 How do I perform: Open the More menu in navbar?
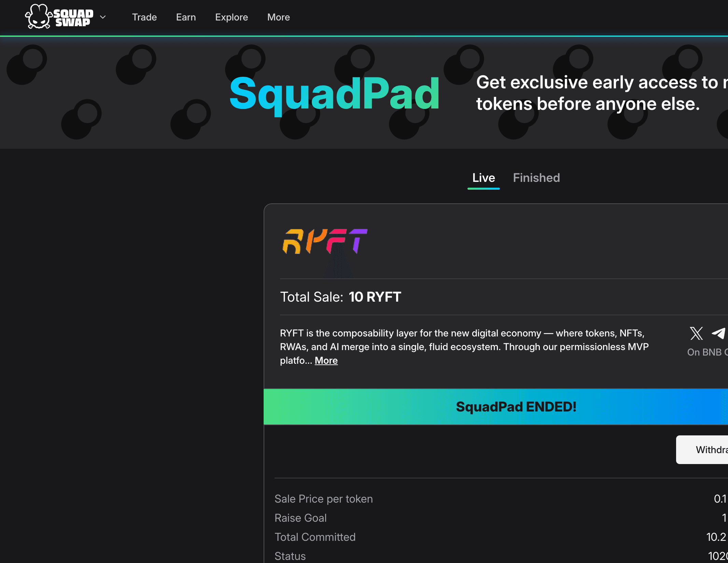279,17
